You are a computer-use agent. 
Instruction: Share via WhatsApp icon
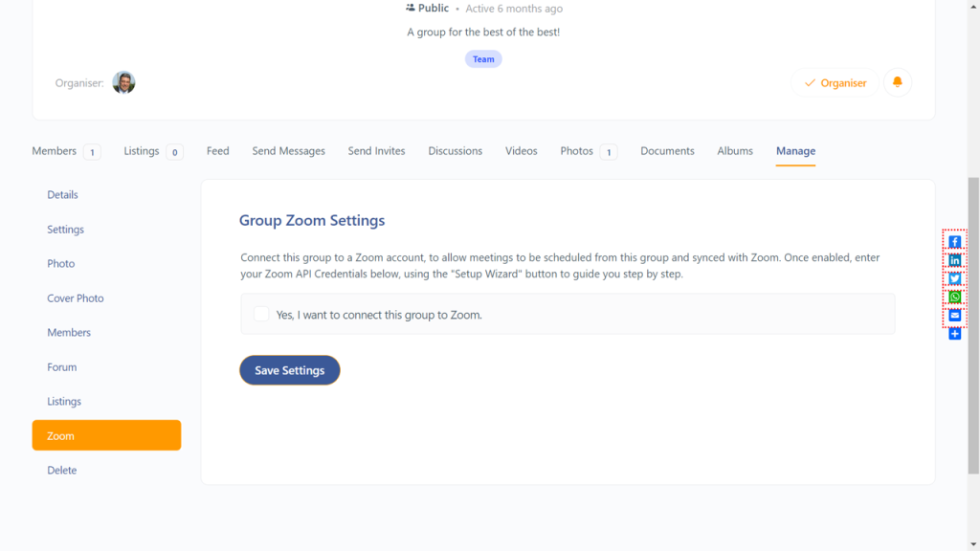click(954, 298)
